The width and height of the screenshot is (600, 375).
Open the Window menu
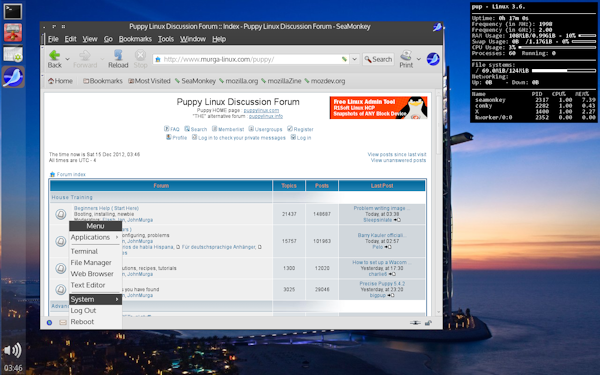[193, 39]
